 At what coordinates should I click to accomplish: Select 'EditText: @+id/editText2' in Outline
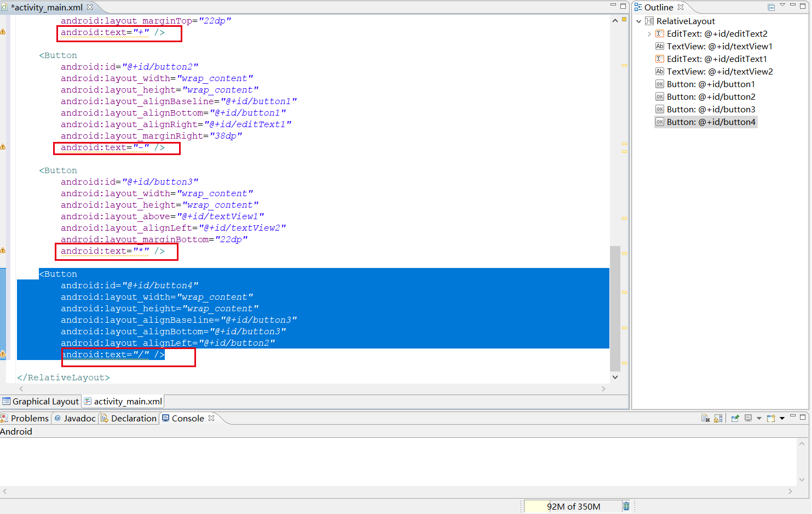tap(717, 33)
